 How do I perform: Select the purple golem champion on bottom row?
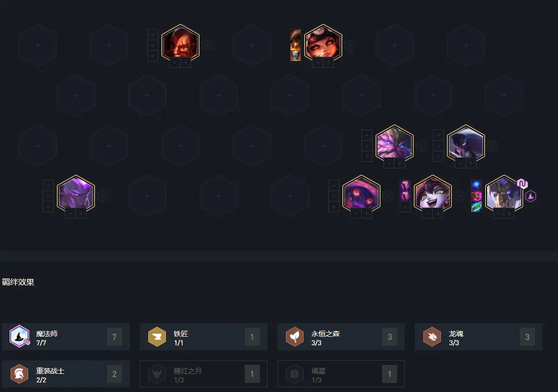76,193
